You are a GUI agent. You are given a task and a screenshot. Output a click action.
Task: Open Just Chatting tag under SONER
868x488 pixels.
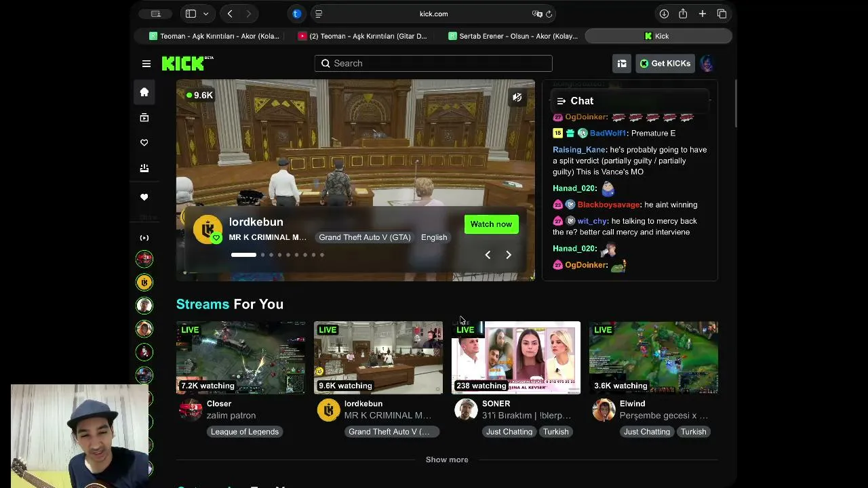pos(509,432)
